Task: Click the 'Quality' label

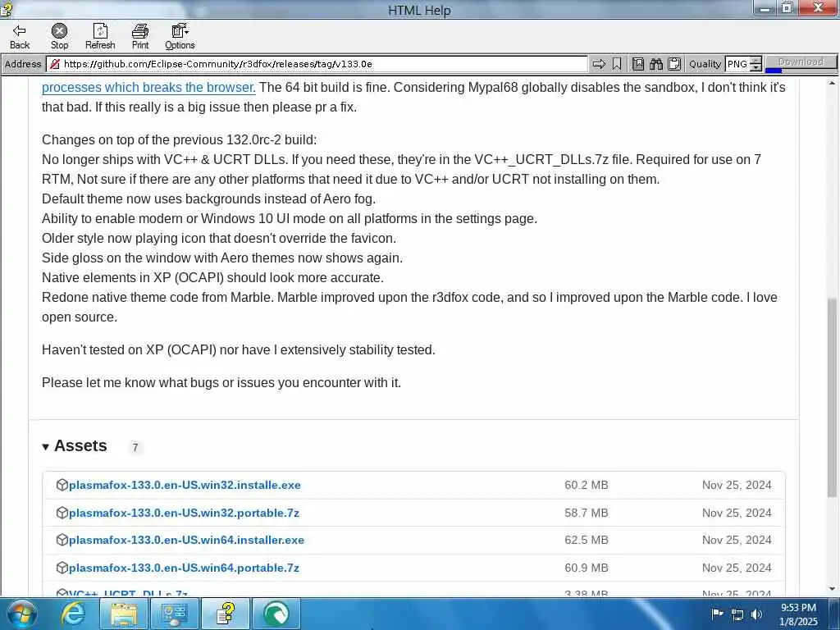Action: pyautogui.click(x=705, y=64)
